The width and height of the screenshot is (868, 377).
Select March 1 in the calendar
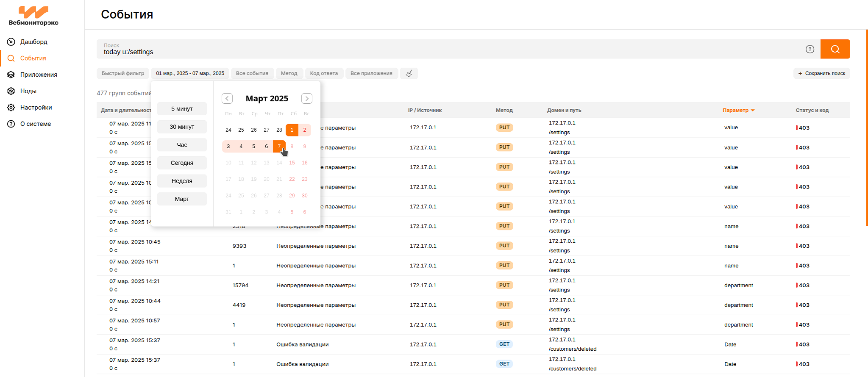coord(292,130)
